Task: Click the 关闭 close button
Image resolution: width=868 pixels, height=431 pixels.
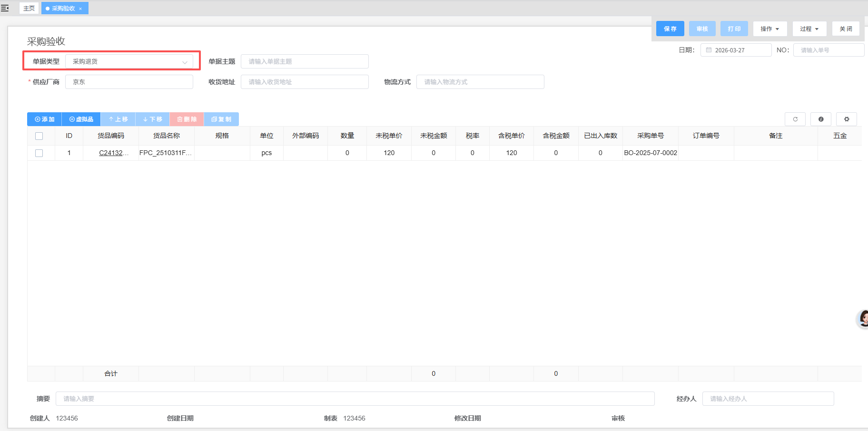Action: (846, 29)
